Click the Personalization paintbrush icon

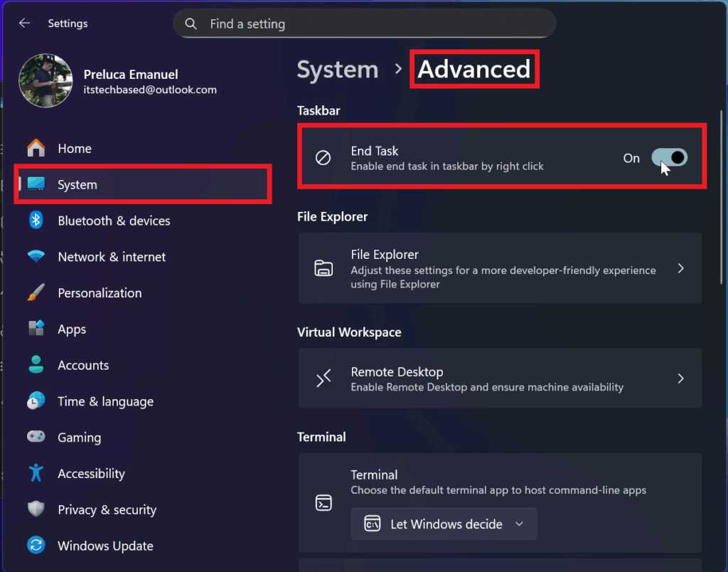(x=36, y=292)
